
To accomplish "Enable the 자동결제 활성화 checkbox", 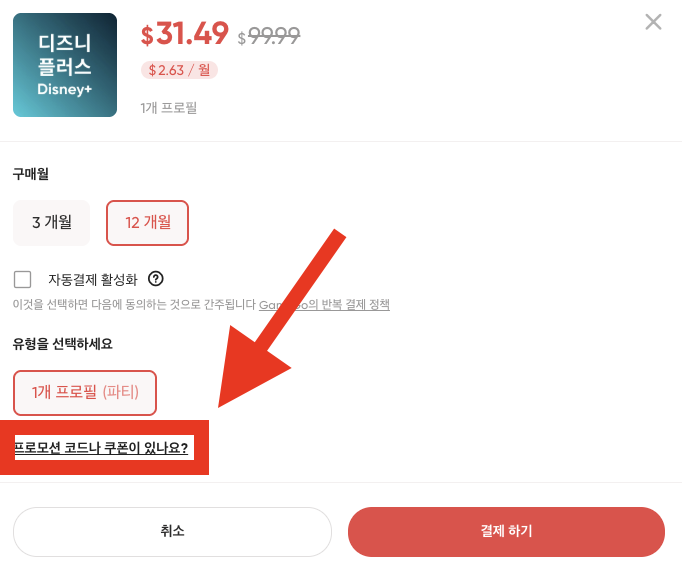I will tap(23, 279).
